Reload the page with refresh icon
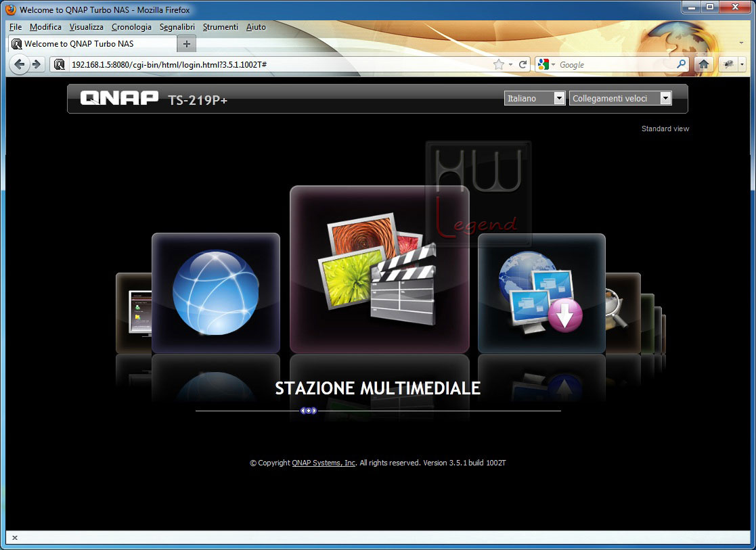Screen dimensions: 756x550 (x=522, y=64)
